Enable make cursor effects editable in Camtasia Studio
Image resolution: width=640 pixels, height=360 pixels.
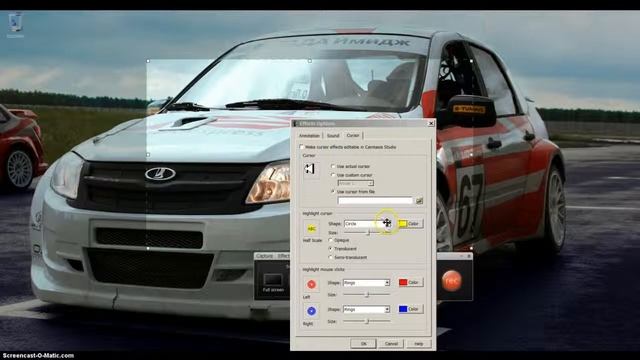[x=302, y=147]
